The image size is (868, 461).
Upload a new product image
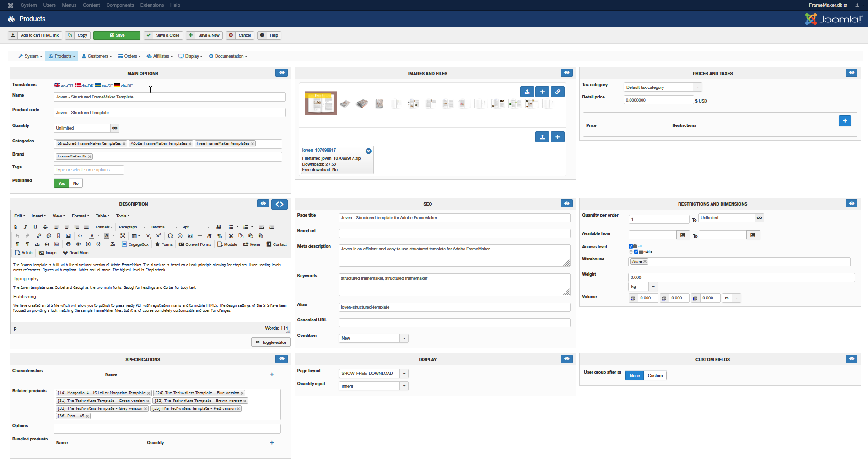coord(527,92)
